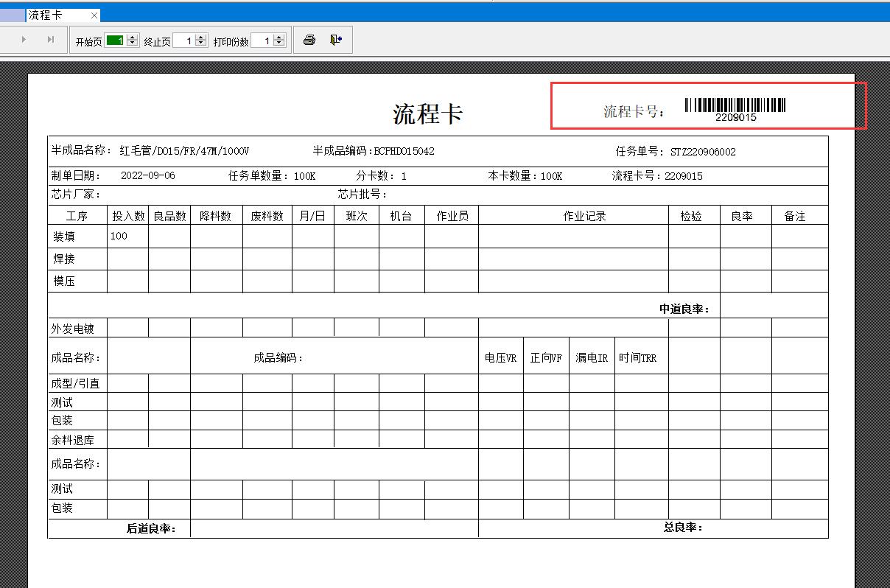Jump to the last preview page
The height and width of the screenshot is (588, 890).
[x=50, y=40]
